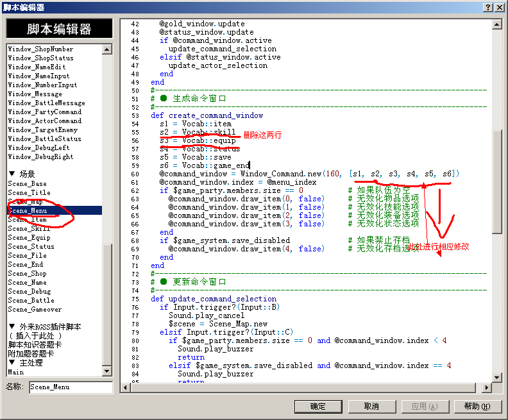Select Window_NameInput script

click(x=38, y=76)
